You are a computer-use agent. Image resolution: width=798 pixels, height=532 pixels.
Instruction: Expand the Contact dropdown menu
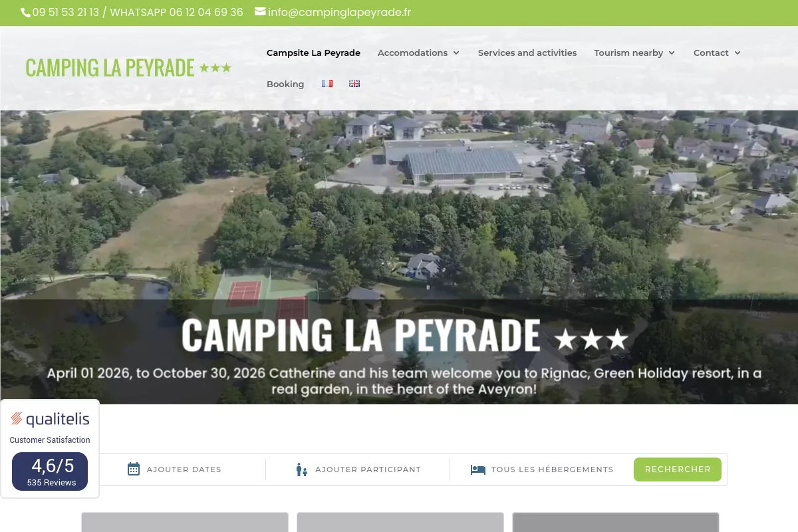pos(716,53)
